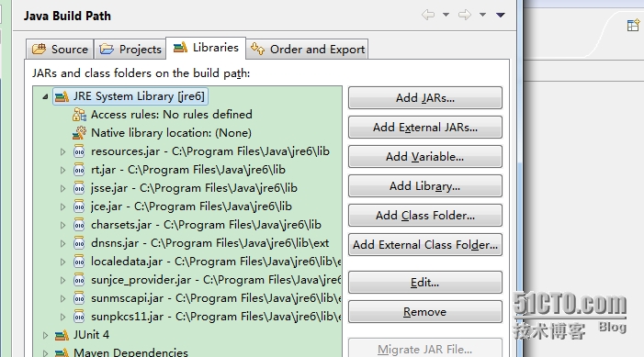Select the sunmscapi.jar row text
The image size is (644, 357).
pos(216,298)
